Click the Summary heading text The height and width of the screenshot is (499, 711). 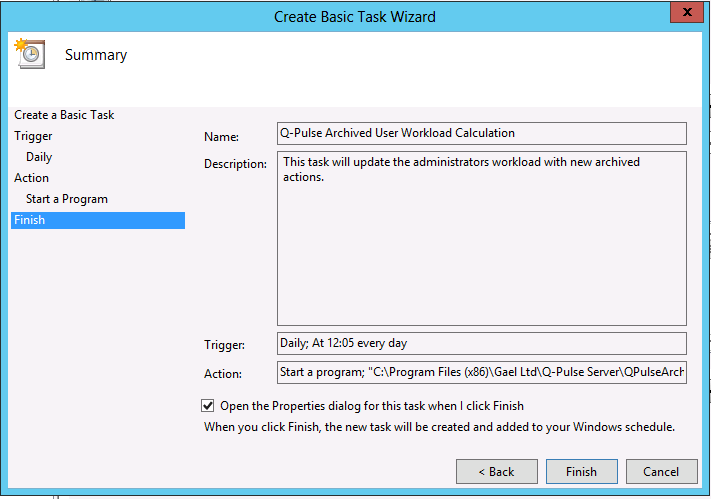(x=96, y=55)
